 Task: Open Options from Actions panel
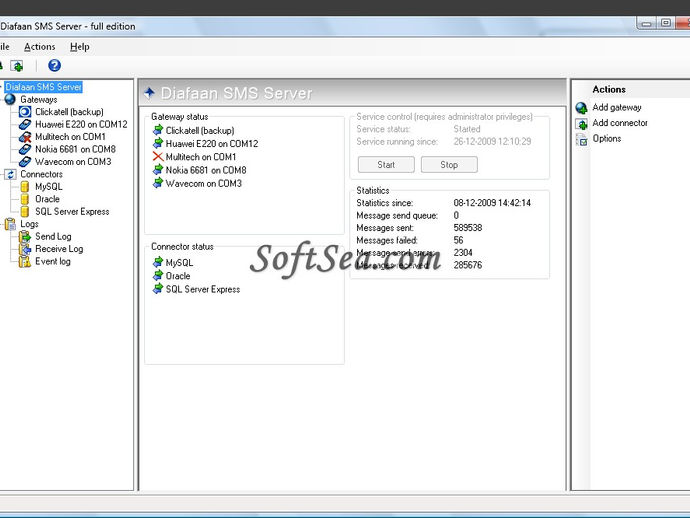point(607,139)
